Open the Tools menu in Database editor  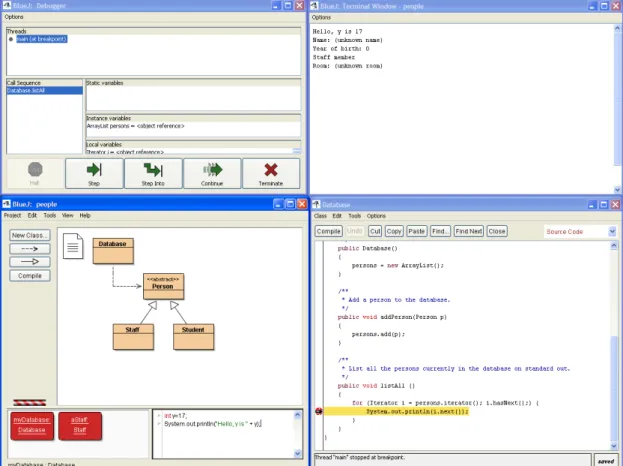tap(354, 216)
